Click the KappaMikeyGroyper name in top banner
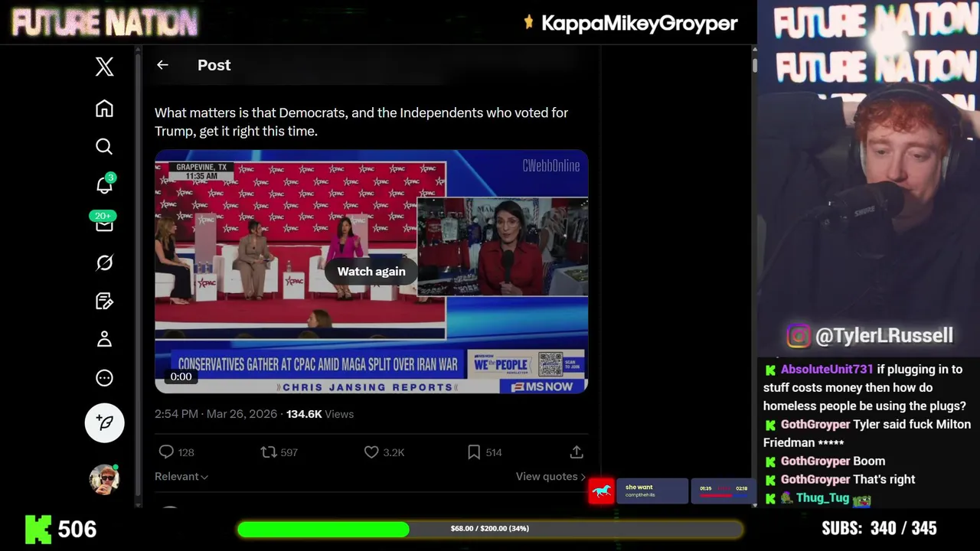Viewport: 980px width, 551px height. point(639,23)
